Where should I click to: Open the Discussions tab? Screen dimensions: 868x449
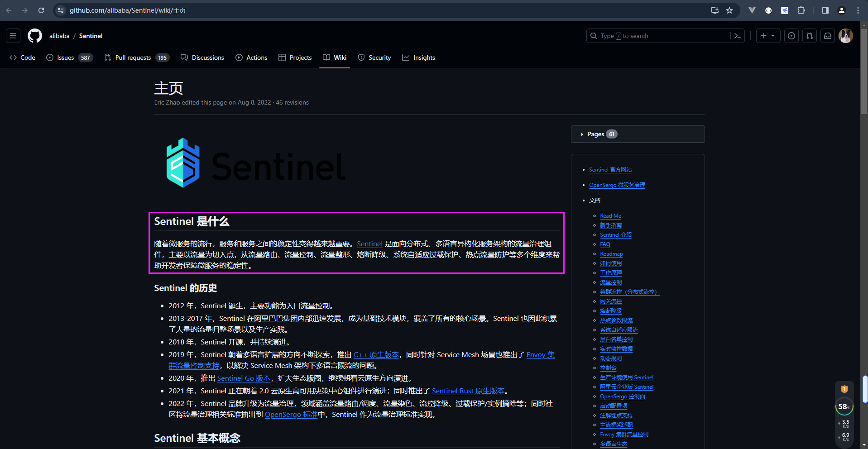202,57
